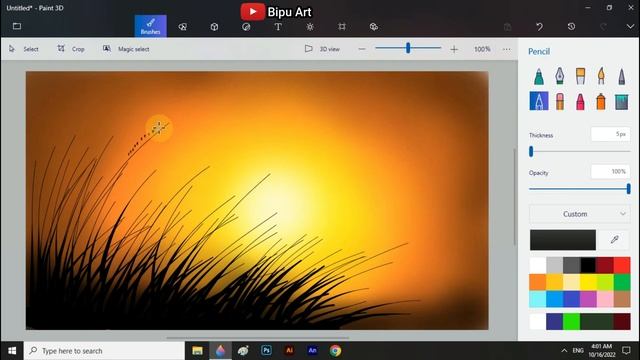Viewport: 640px width, 360px height.
Task: Pick the eyedropper tool
Action: [615, 240]
